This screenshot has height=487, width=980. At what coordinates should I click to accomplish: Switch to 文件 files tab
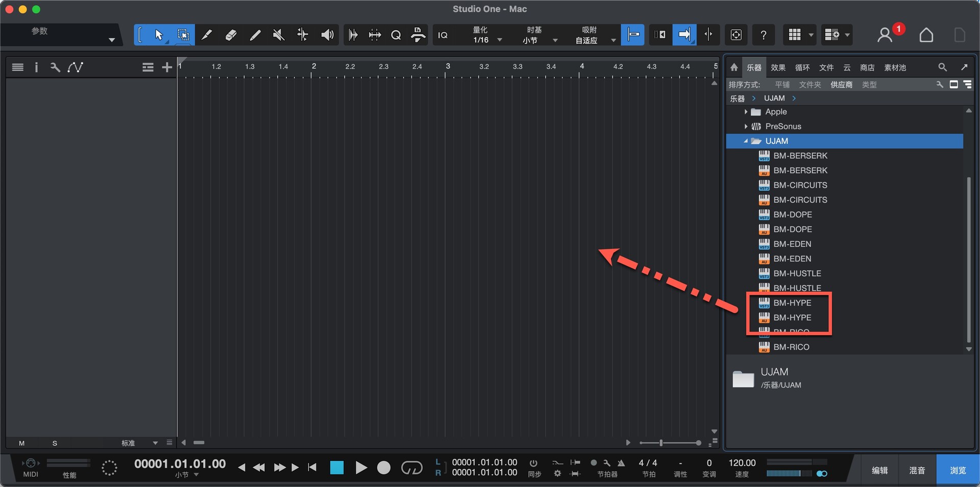tap(826, 67)
